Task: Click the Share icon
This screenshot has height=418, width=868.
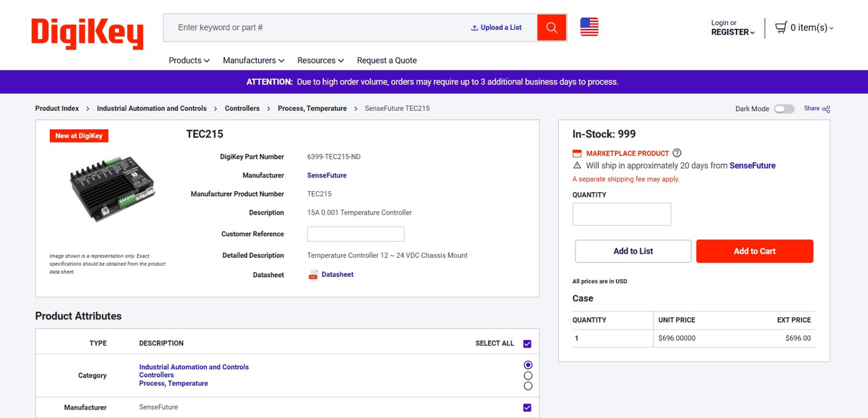Action: click(x=826, y=109)
